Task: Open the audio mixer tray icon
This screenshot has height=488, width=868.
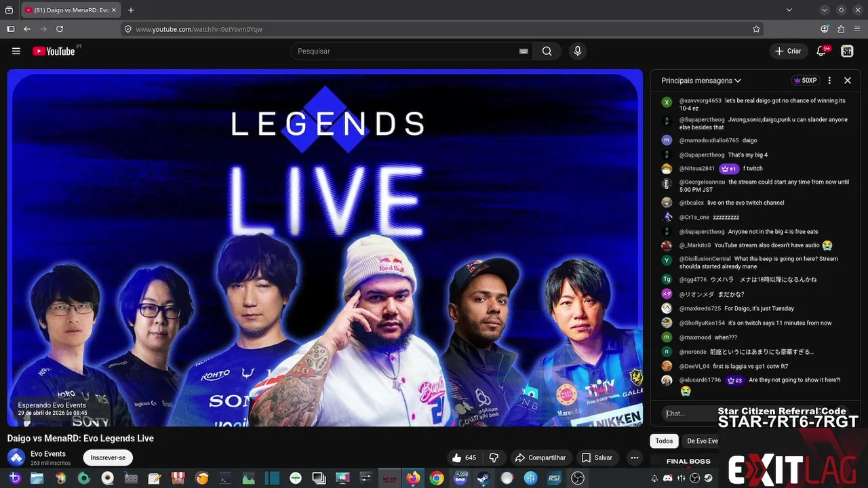Action: 681,479
